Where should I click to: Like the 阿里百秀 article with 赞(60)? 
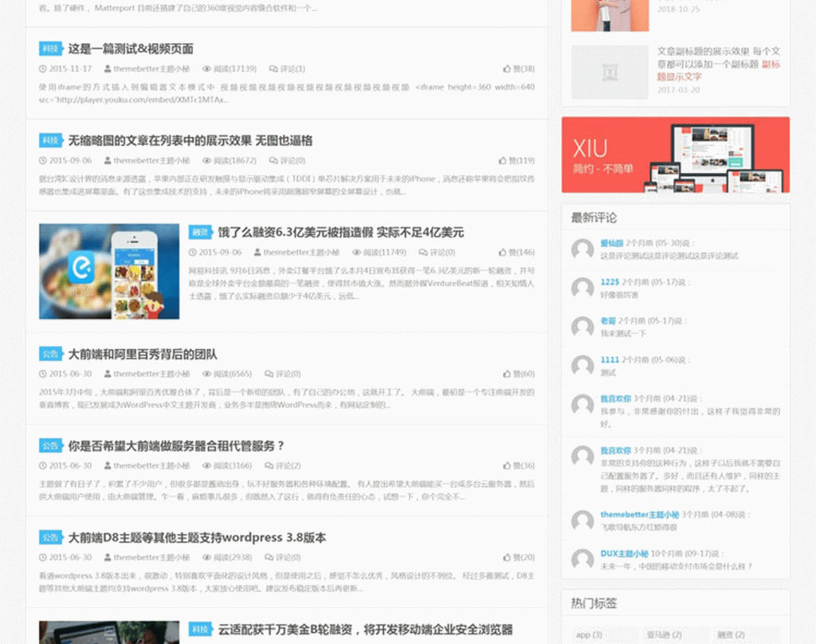point(519,374)
